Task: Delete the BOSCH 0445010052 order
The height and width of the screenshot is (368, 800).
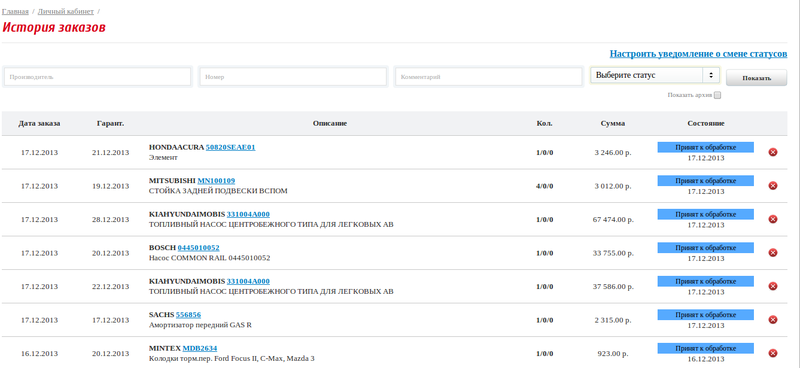Action: 772,253
